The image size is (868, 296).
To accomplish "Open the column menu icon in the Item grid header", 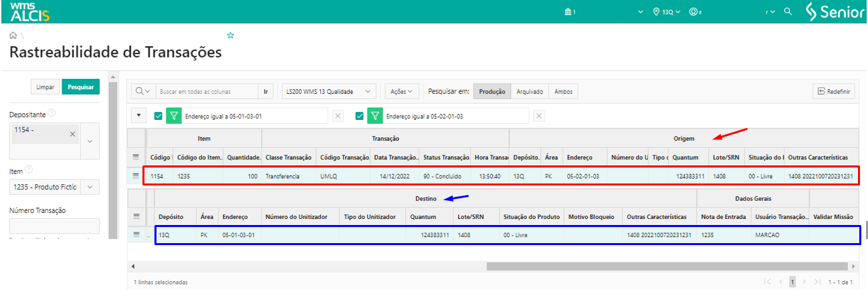I will click(136, 157).
